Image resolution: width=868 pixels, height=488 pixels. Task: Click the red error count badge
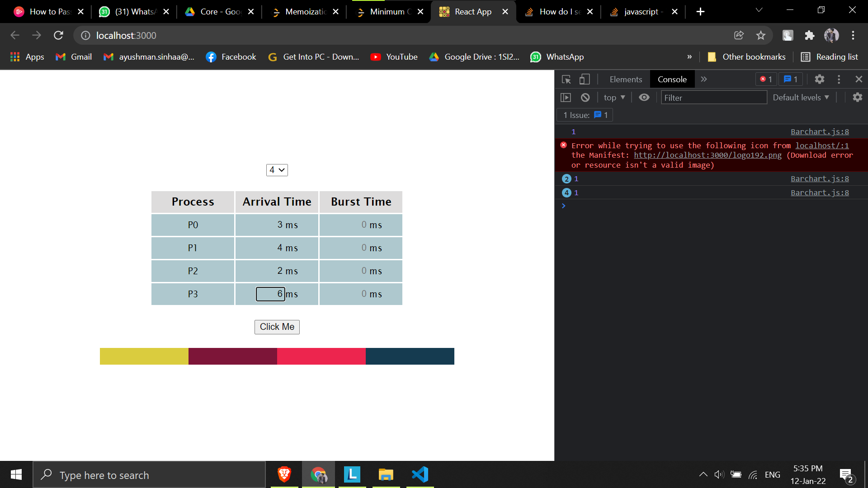766,79
